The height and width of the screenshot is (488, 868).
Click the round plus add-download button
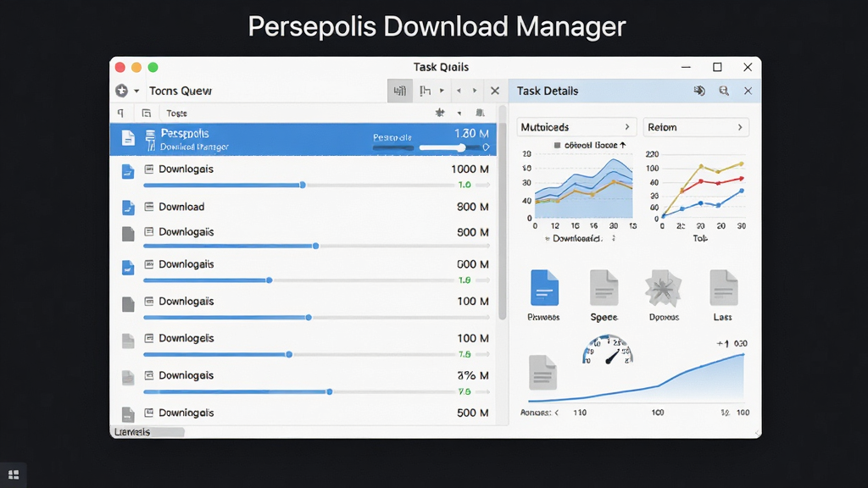[122, 91]
